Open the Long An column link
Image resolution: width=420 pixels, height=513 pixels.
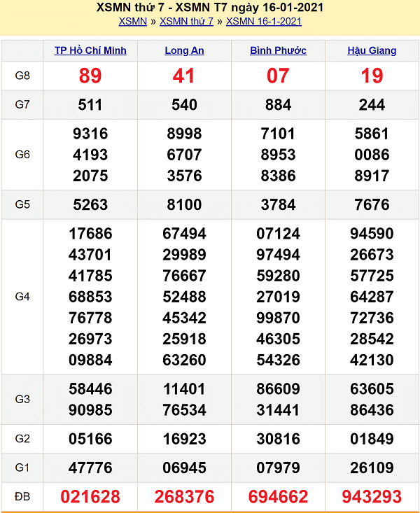pyautogui.click(x=184, y=50)
